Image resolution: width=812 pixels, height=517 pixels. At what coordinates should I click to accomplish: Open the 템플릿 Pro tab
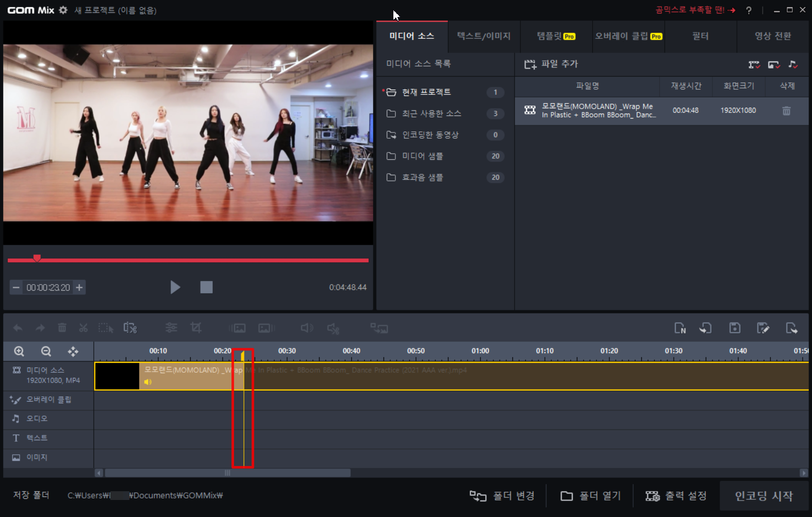(556, 36)
